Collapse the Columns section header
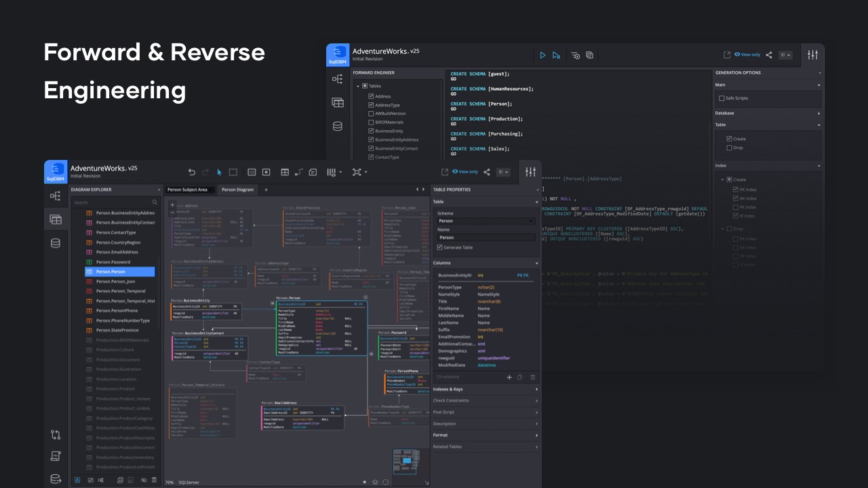 click(x=486, y=263)
